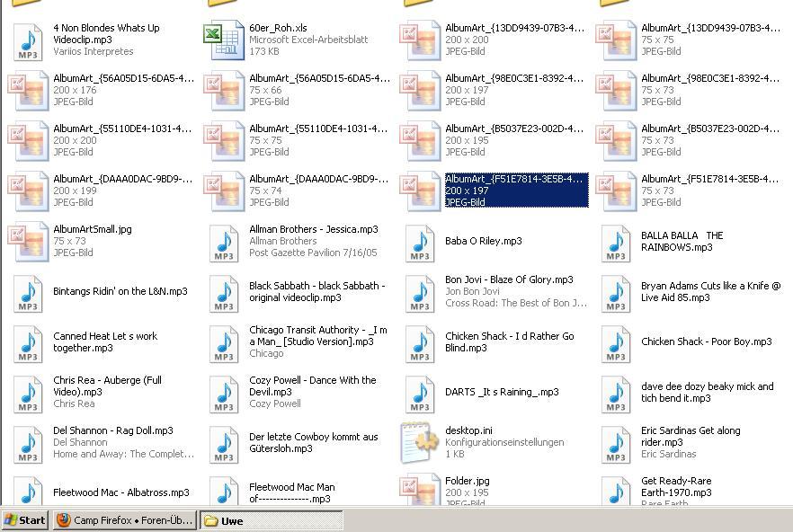Click the 60er_Roh.xls Excel file icon
Viewport: 793px width, 532px height.
(x=224, y=40)
